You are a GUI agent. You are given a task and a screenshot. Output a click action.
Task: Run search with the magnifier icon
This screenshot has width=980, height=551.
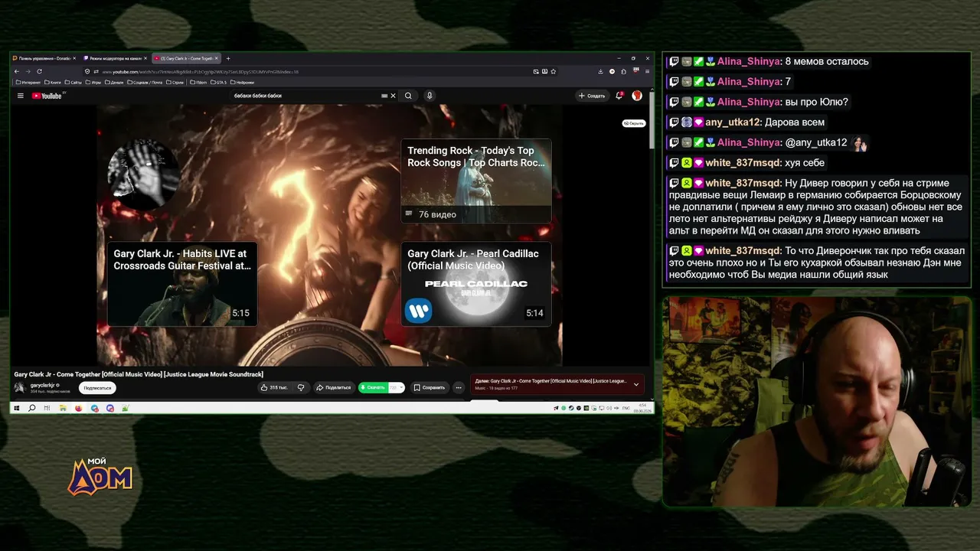coord(408,96)
